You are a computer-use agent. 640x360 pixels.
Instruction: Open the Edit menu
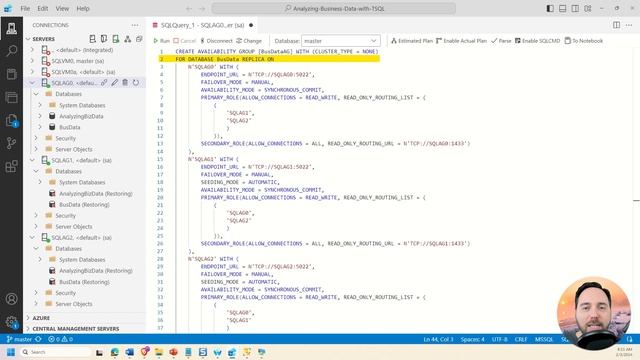pyautogui.click(x=42, y=8)
